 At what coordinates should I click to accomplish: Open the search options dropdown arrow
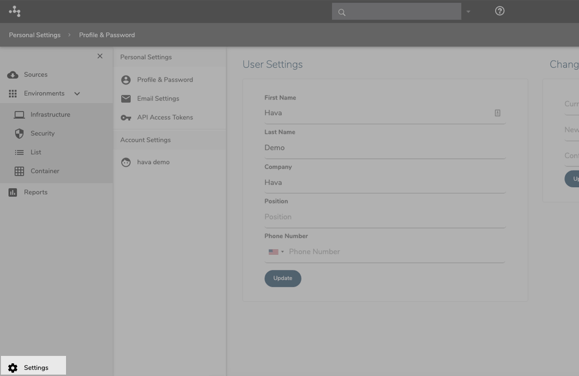(x=468, y=12)
